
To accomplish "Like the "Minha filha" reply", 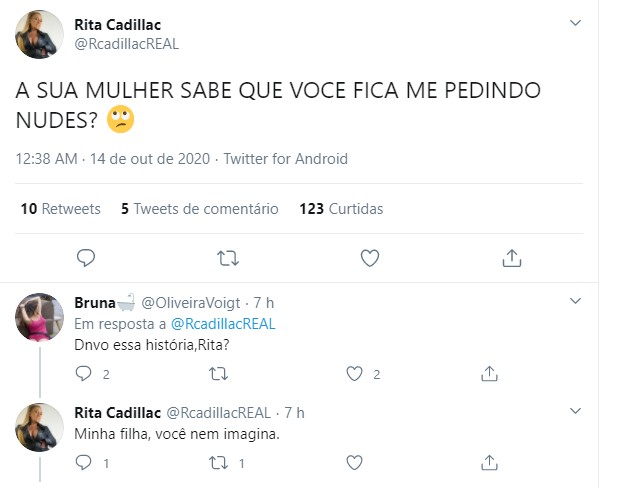I will pyautogui.click(x=353, y=463).
